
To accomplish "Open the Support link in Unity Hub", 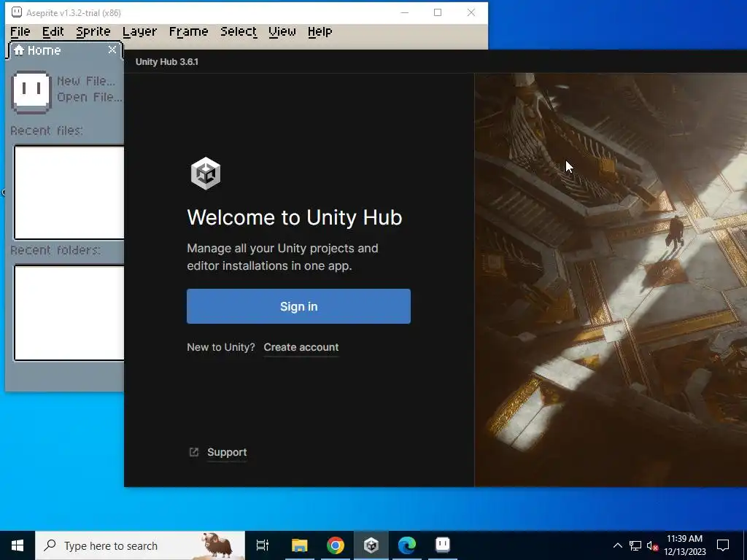I will (227, 452).
